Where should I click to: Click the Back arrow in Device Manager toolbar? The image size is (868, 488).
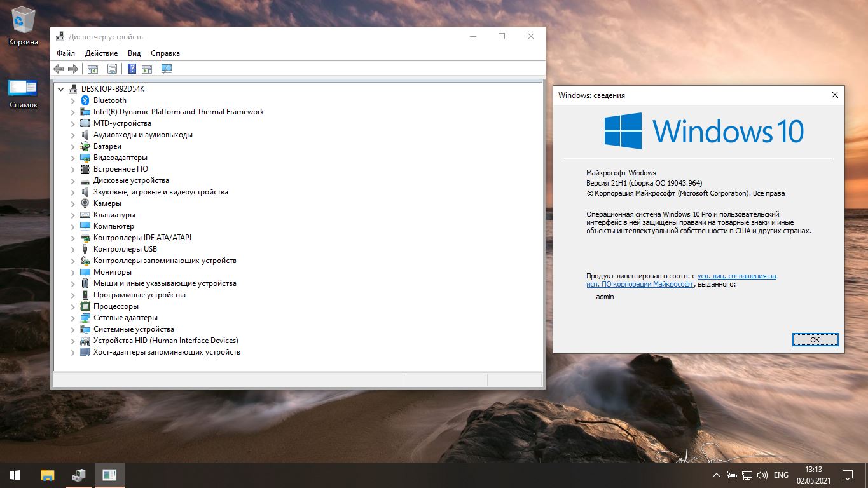(59, 69)
